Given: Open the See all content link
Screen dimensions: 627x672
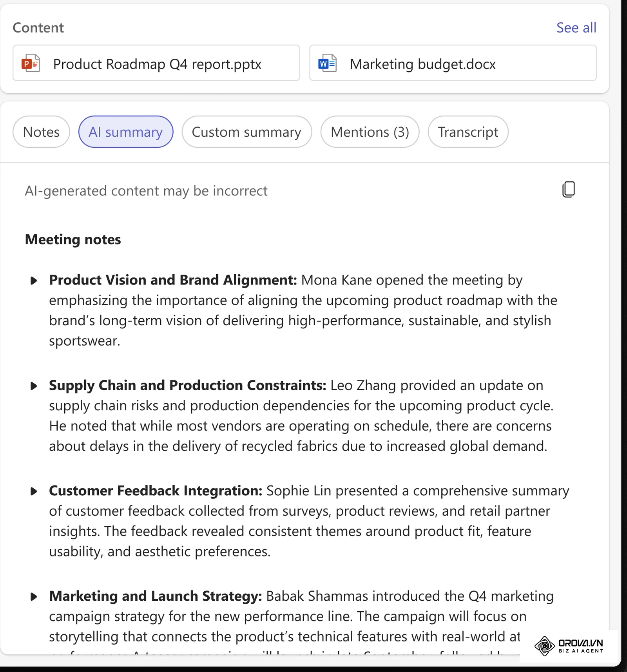Looking at the screenshot, I should [576, 28].
